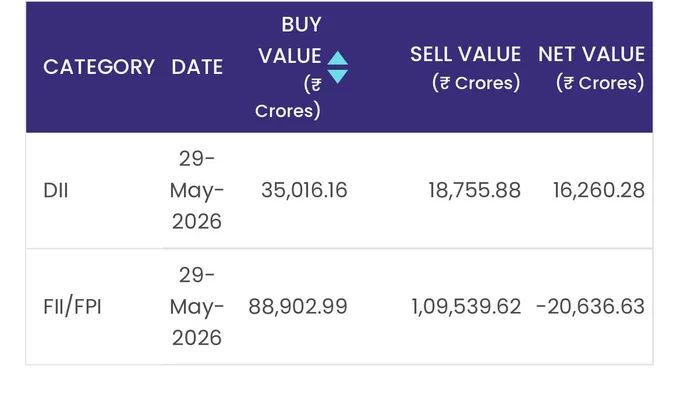Sort Buy Value ascending with up arrow

click(337, 58)
